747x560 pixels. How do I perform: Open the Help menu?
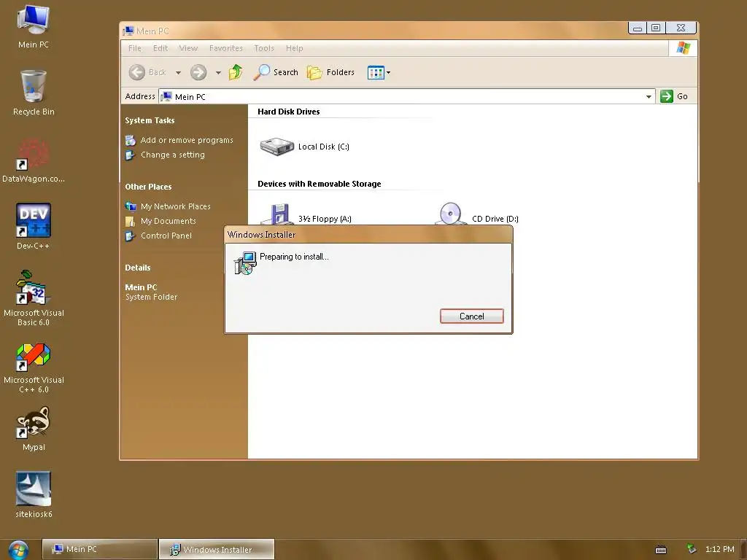click(295, 48)
